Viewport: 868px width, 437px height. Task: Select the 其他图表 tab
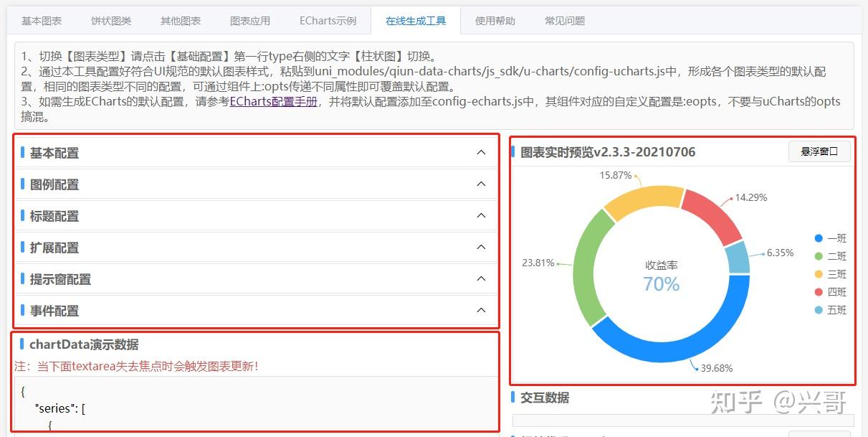click(x=181, y=21)
